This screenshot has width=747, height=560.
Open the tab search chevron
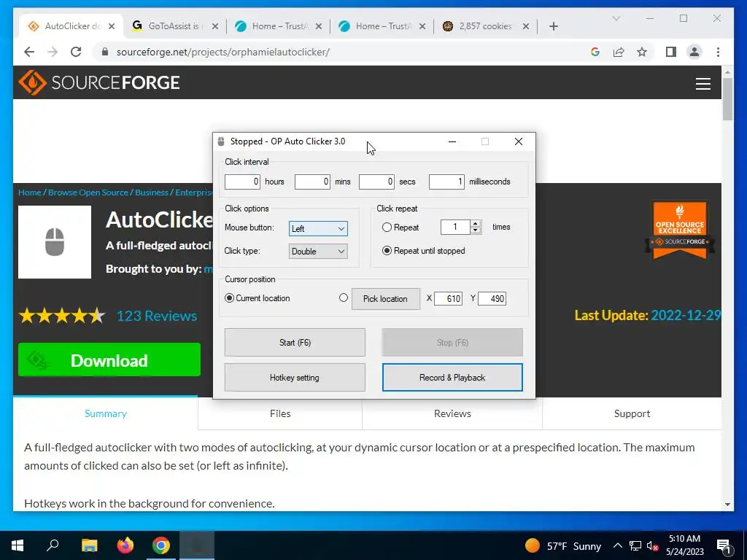pyautogui.click(x=616, y=18)
